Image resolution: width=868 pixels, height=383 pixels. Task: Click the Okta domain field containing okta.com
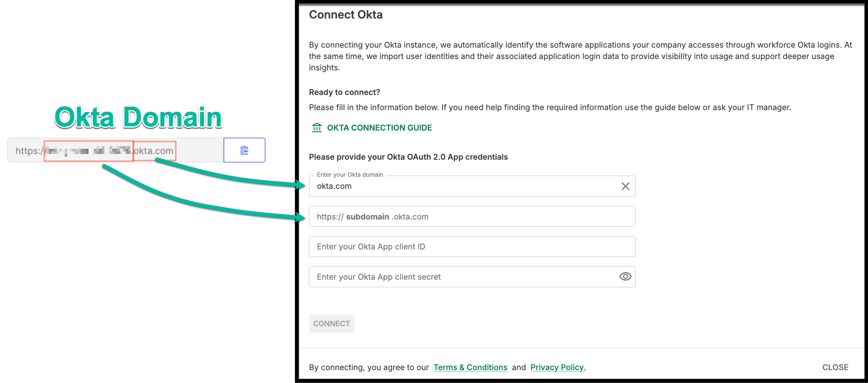tap(465, 186)
